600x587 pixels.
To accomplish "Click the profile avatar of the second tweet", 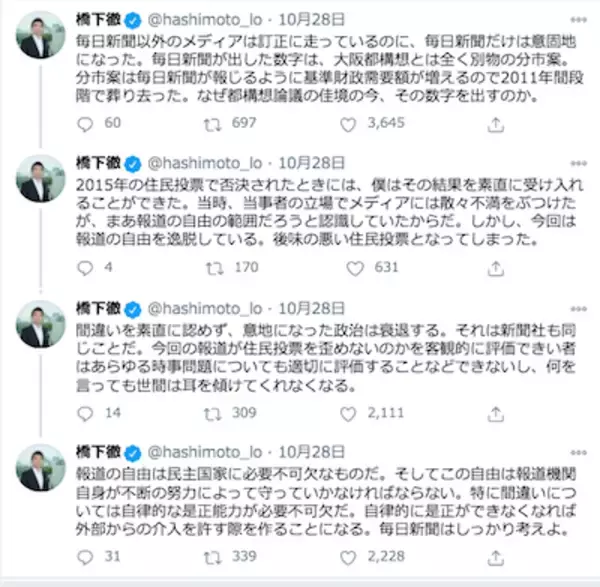I will pos(41,178).
